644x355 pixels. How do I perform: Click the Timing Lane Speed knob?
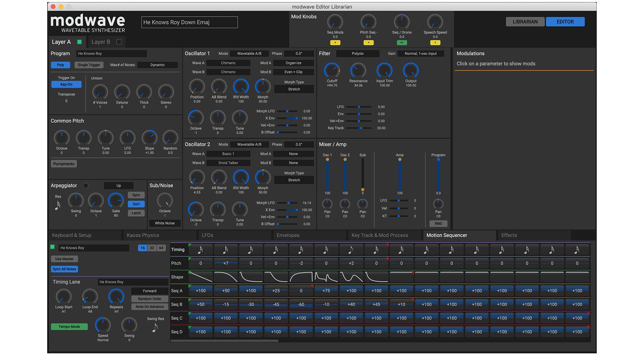pos(103,325)
